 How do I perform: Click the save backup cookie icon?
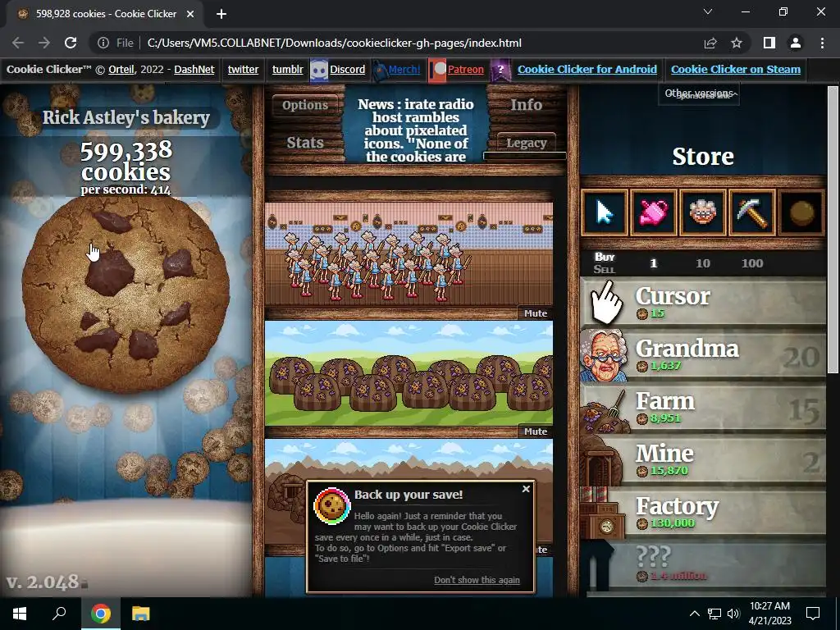(x=331, y=505)
